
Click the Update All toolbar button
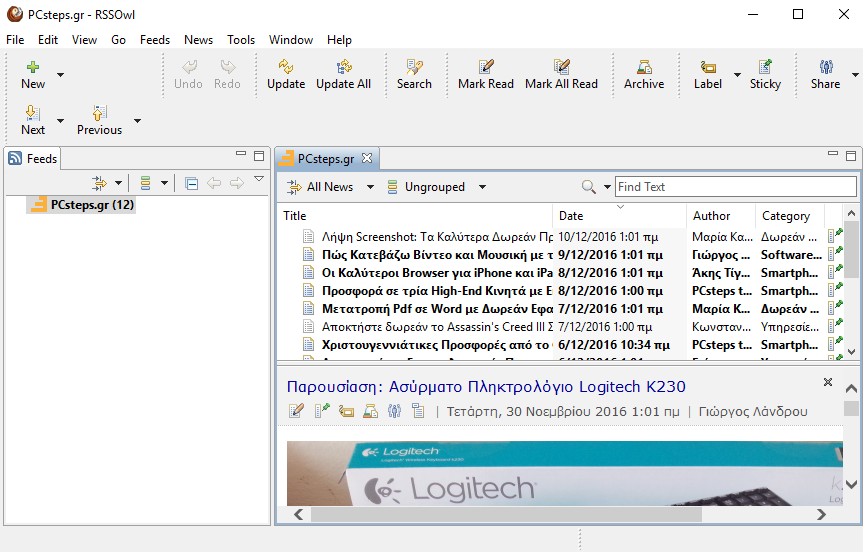(x=343, y=74)
